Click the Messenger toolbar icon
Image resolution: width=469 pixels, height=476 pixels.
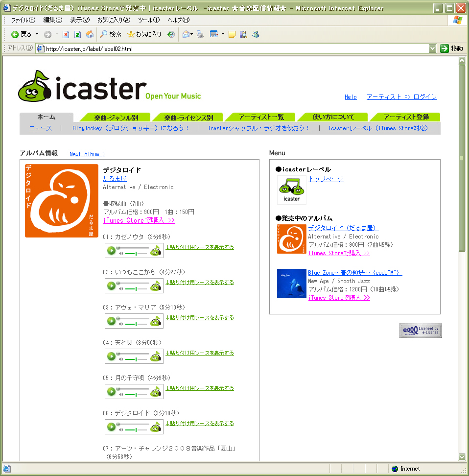(256, 34)
